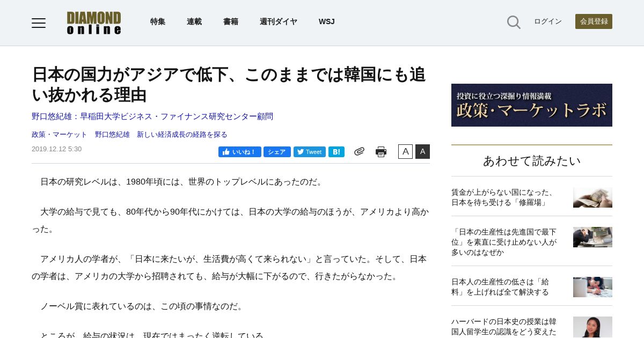The image size is (644, 338).
Task: Click the Facebook シェア button
Action: pyautogui.click(x=277, y=152)
